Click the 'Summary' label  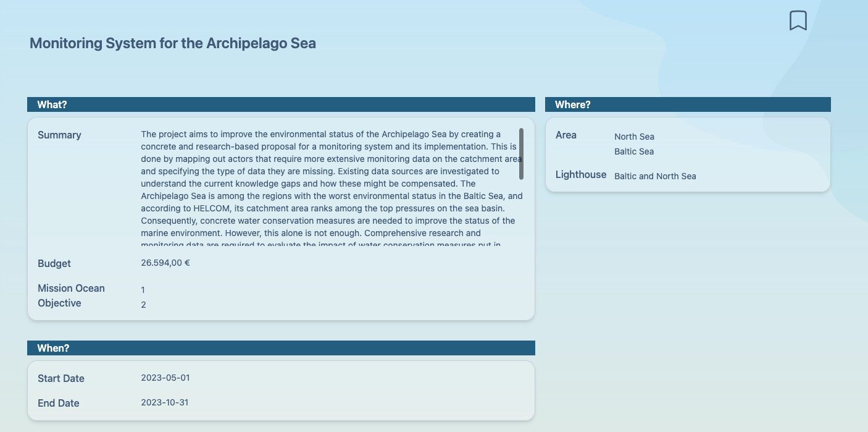tap(59, 135)
